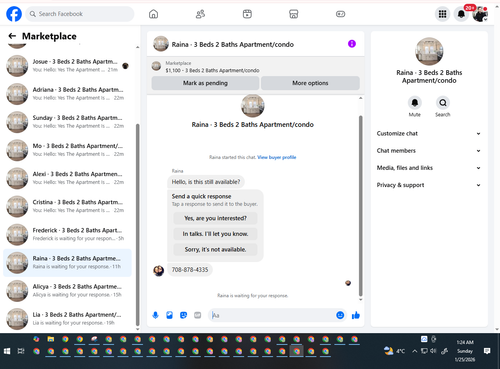
Task: Attach a photo file icon
Action: click(169, 315)
